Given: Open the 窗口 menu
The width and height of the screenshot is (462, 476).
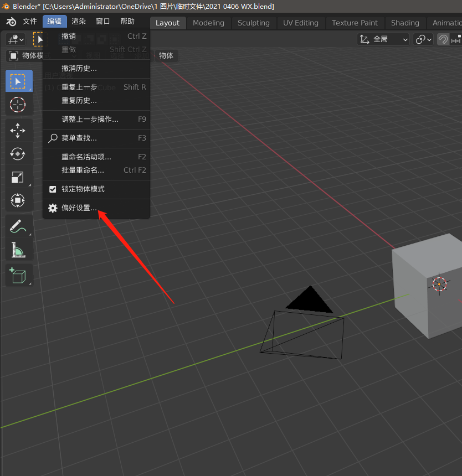Looking at the screenshot, I should (103, 22).
